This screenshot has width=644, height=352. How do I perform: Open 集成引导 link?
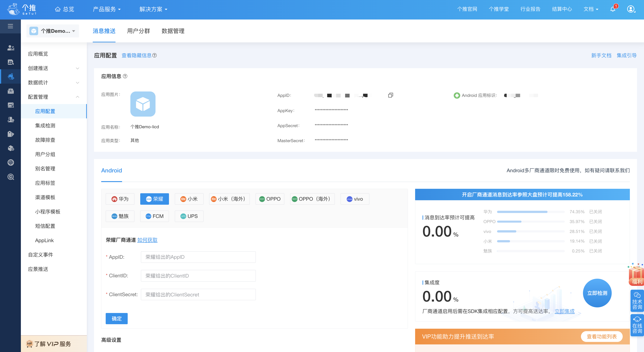(626, 55)
